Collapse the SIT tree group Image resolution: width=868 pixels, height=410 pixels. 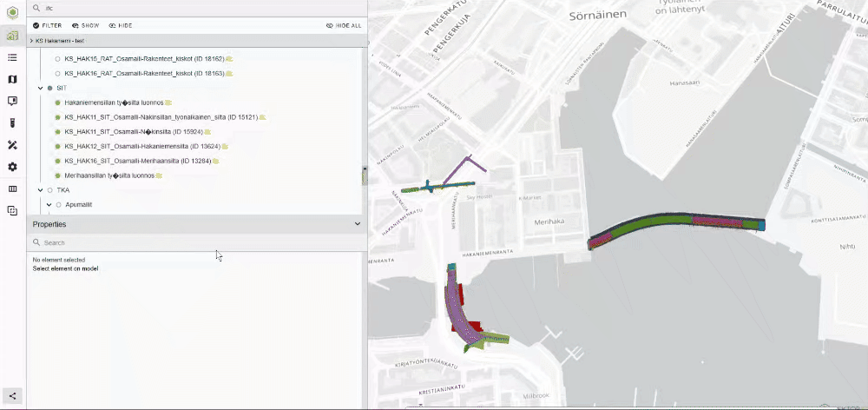41,88
